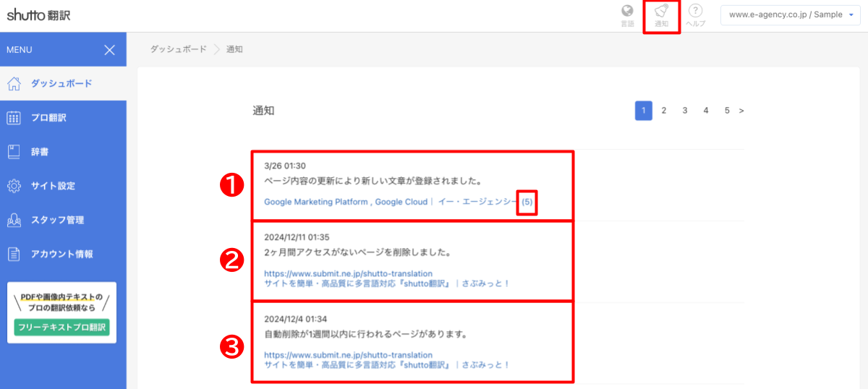Click the ダッシュボード breadcrumb link

click(x=178, y=49)
